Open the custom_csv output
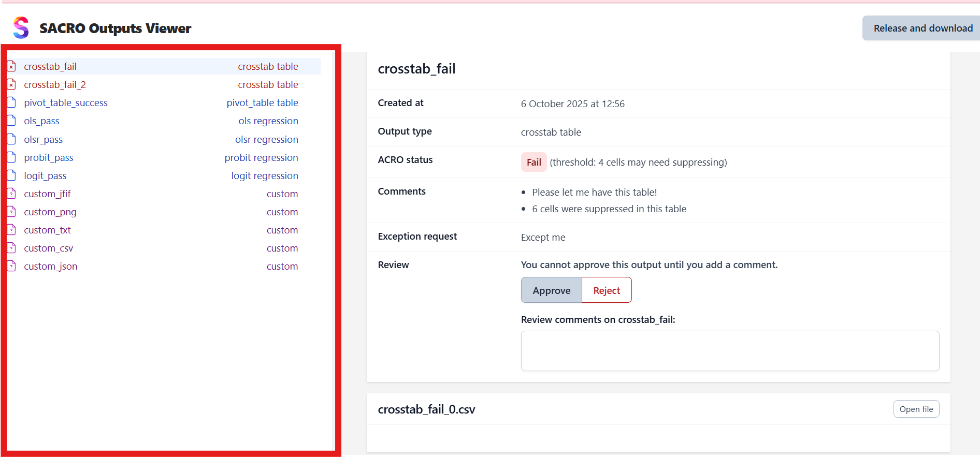This screenshot has height=457, width=980. pyautogui.click(x=49, y=248)
